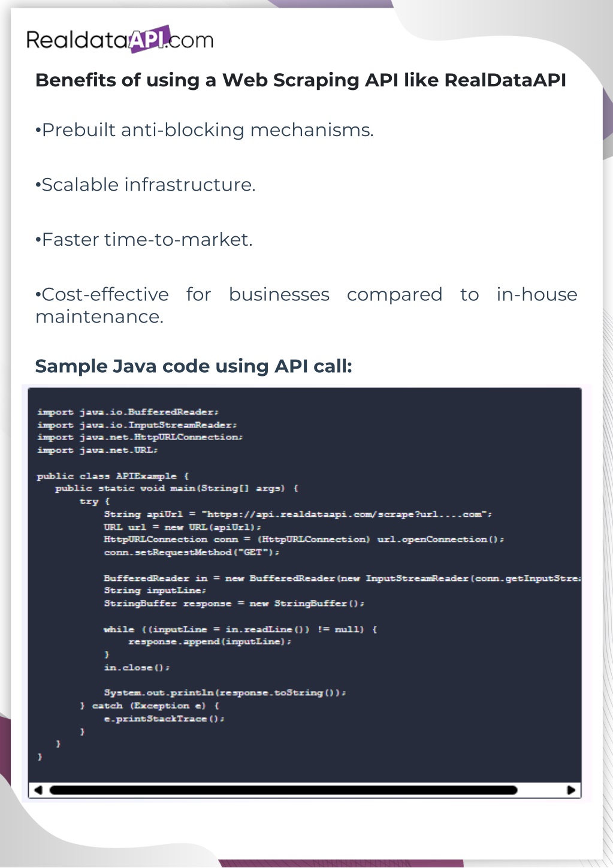Click the 'import java.net.URL' code line

click(97, 450)
